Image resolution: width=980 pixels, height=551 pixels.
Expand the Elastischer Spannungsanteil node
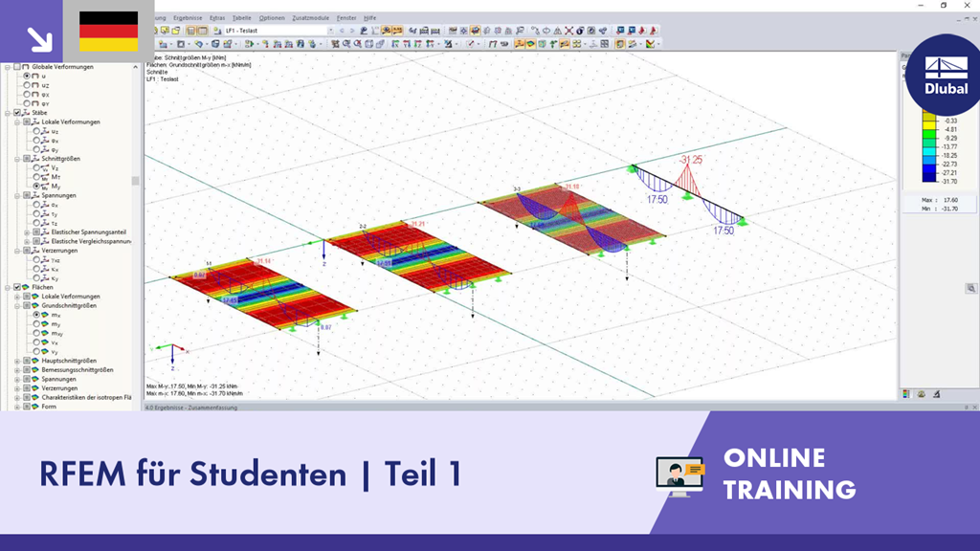[x=27, y=232]
